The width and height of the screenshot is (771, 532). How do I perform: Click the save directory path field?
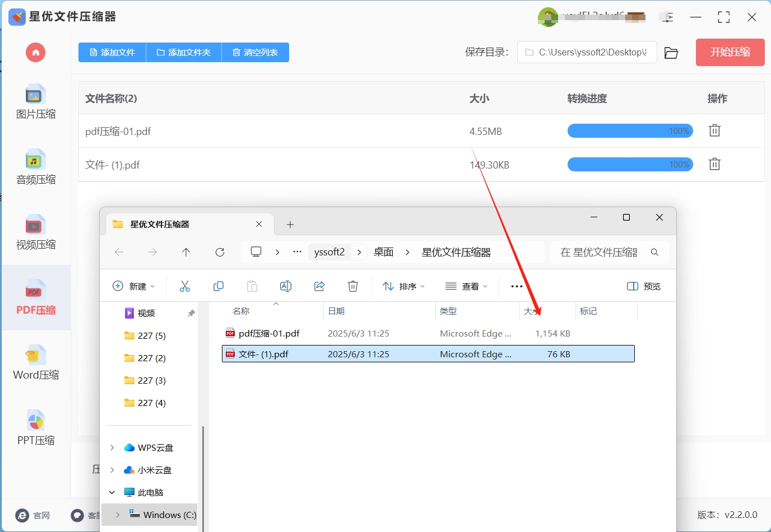point(587,52)
